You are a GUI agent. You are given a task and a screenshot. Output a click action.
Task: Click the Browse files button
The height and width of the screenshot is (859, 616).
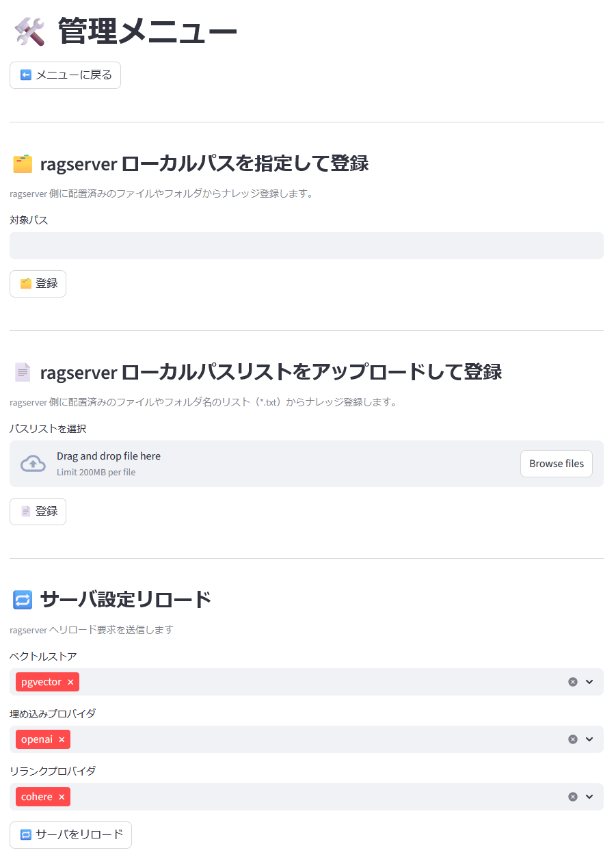coord(556,463)
